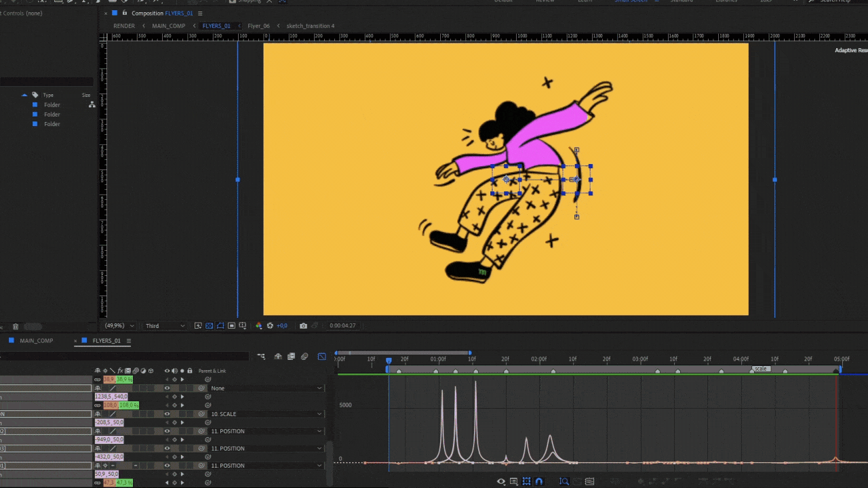Toggle the Graph Editor button
The width and height of the screenshot is (868, 488).
[x=321, y=357]
